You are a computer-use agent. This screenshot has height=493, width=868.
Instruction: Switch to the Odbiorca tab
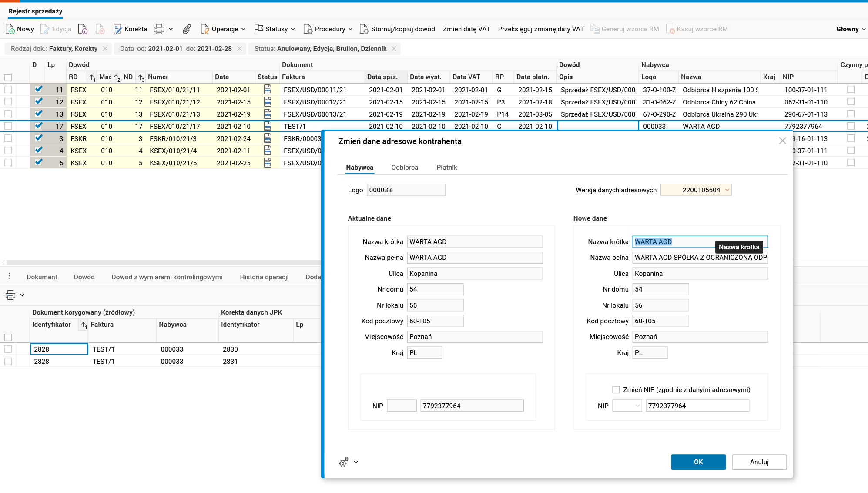[404, 168]
